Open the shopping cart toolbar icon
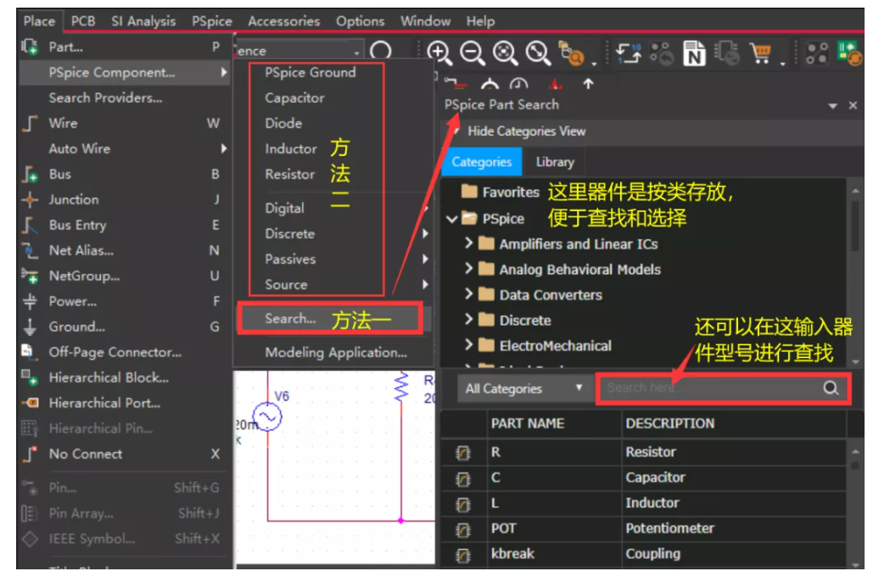 (x=761, y=53)
